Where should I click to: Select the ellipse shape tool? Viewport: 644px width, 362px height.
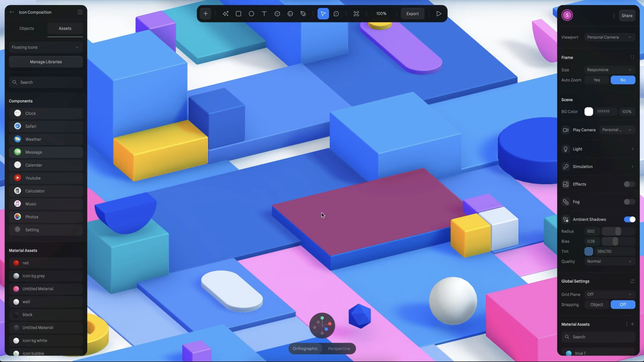[251, 14]
